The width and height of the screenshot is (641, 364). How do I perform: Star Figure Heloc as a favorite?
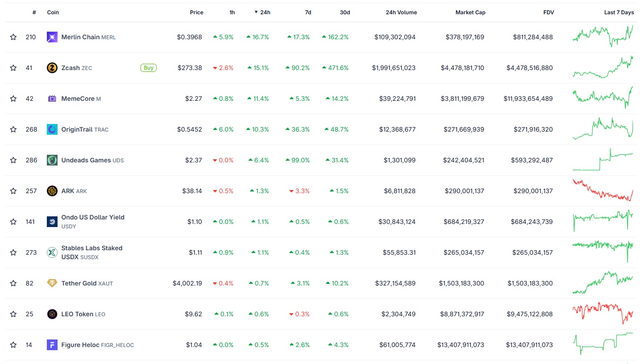click(13, 345)
